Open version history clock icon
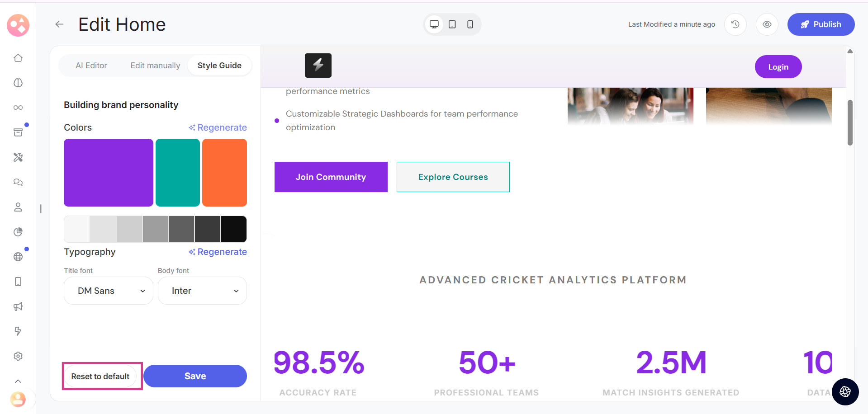Image resolution: width=868 pixels, height=414 pixels. point(735,24)
